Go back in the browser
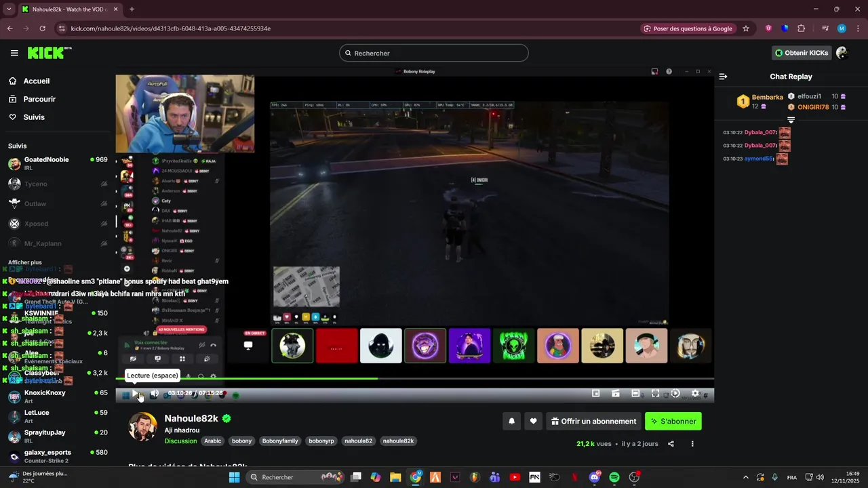868x488 pixels. click(x=9, y=28)
